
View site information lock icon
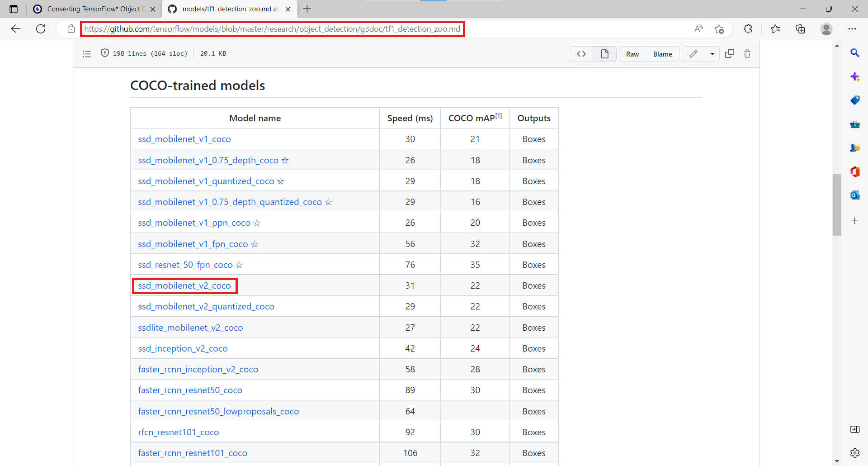pyautogui.click(x=71, y=29)
